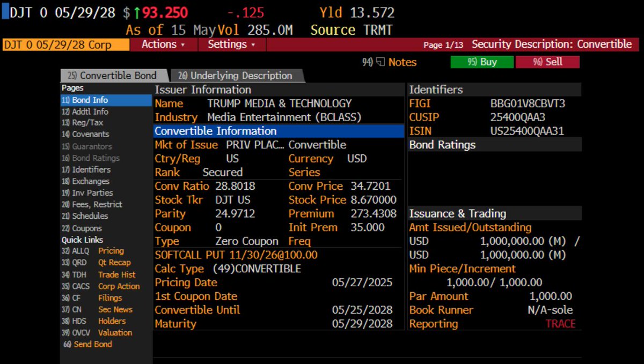Screen dimensions: 644x364
Task: Open the HDS Holders quick link
Action: pyautogui.click(x=94, y=321)
